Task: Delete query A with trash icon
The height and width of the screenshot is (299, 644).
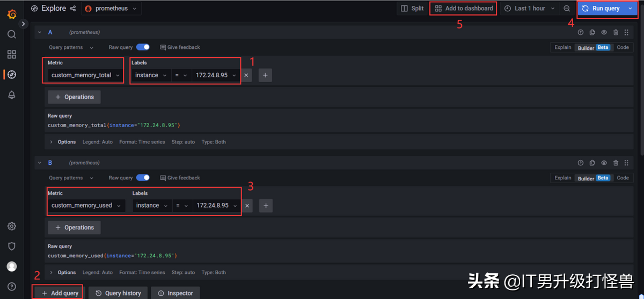Action: click(616, 33)
